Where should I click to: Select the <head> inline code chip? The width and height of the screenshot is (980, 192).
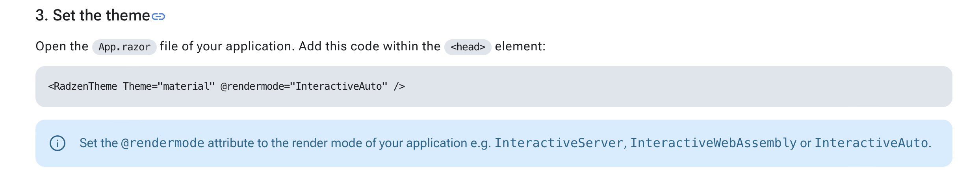click(468, 47)
